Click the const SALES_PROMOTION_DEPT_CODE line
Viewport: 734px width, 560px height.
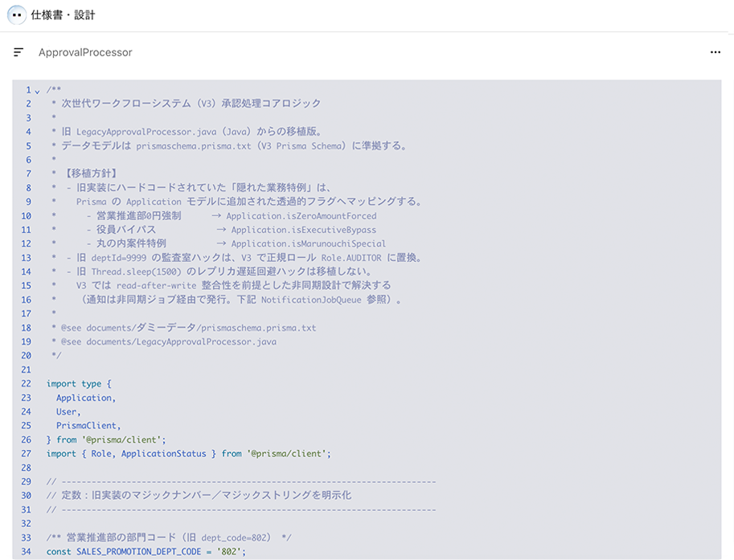point(146,552)
